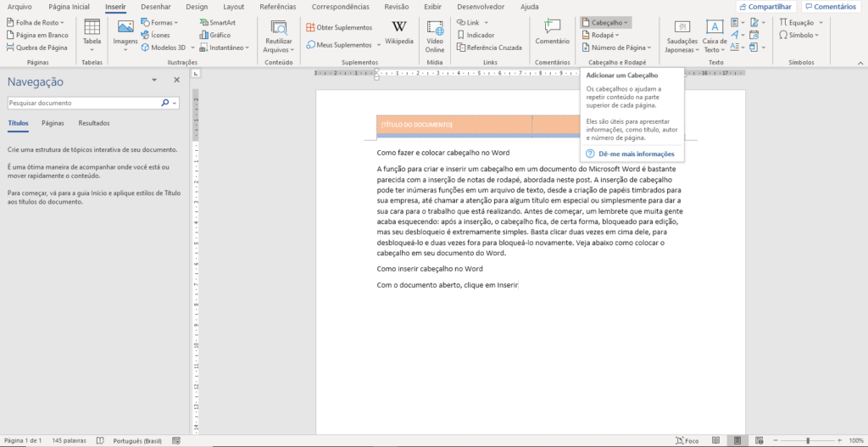Click the Indicador bookmark button

pyautogui.click(x=476, y=35)
